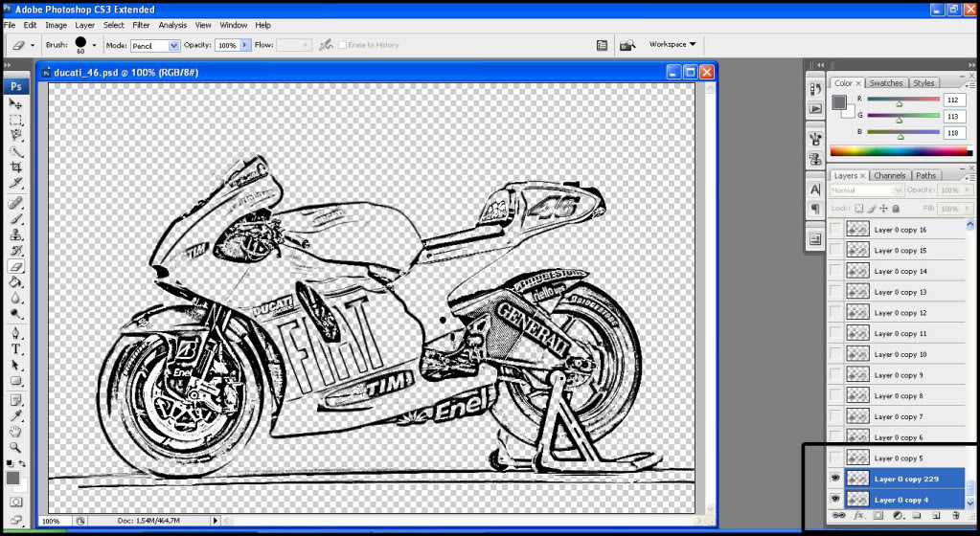Show Layer 0 copy 9
The image size is (980, 536).
pos(835,375)
